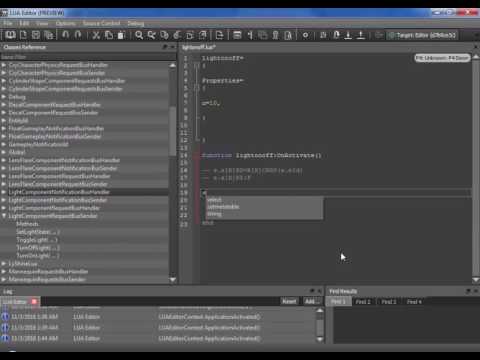This screenshot has width=480, height=360.
Task: Switch to the Find 3 tab
Action: [x=389, y=302]
